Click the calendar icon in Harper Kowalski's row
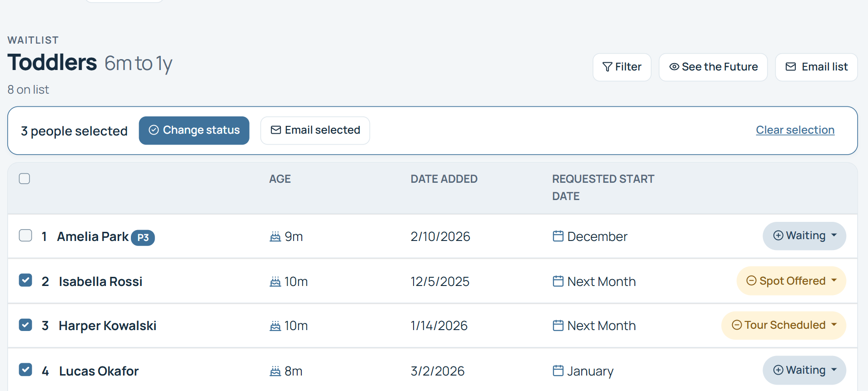Screen dimensions: 868x391 (x=558, y=326)
